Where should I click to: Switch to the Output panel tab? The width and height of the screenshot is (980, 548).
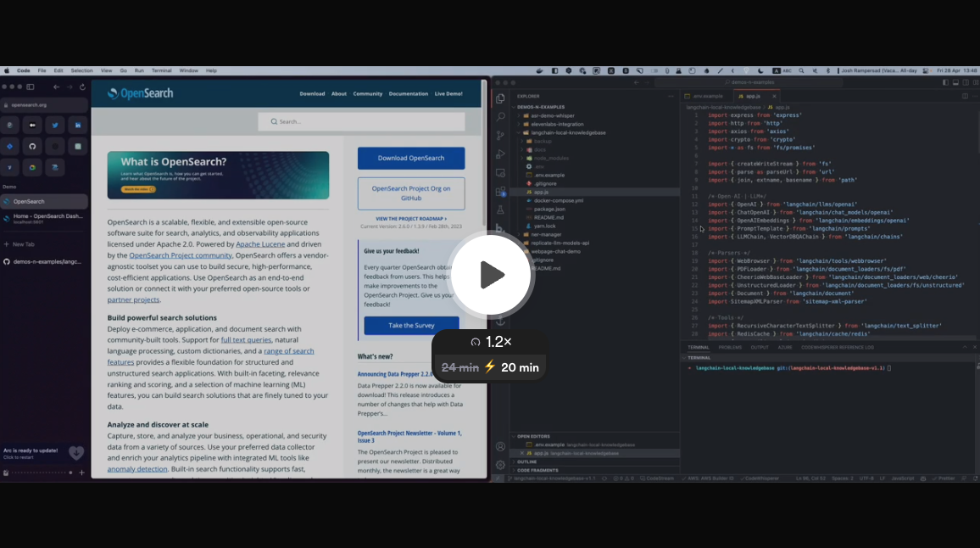[x=760, y=347]
